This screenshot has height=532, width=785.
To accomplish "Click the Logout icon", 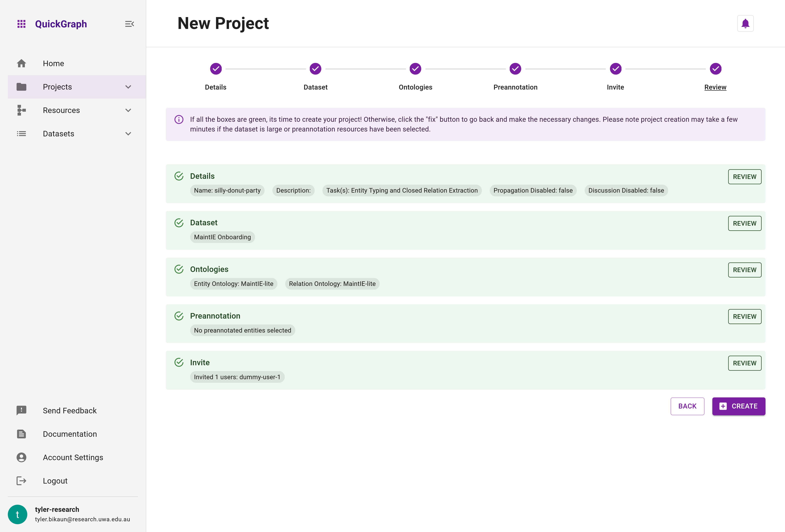I will 21,481.
